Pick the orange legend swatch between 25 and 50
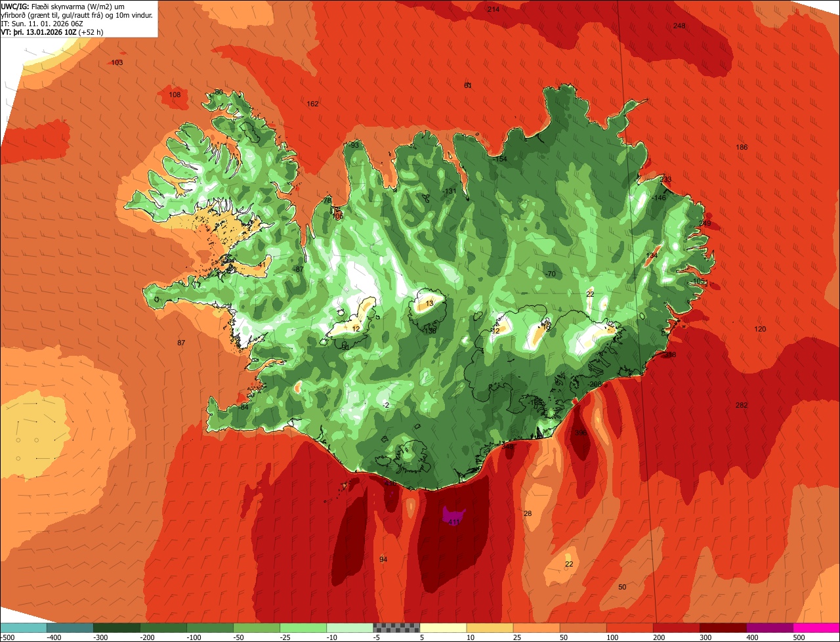The height and width of the screenshot is (642, 840). [537, 628]
